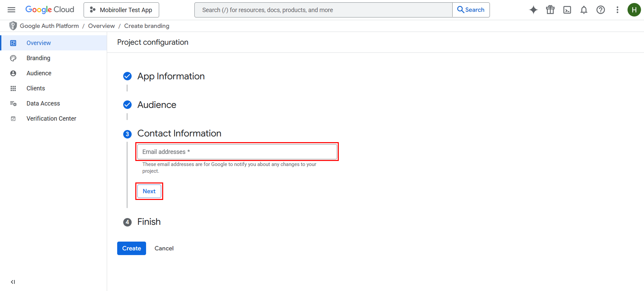Expand the Finish step heading
The width and height of the screenshot is (644, 291).
149,222
